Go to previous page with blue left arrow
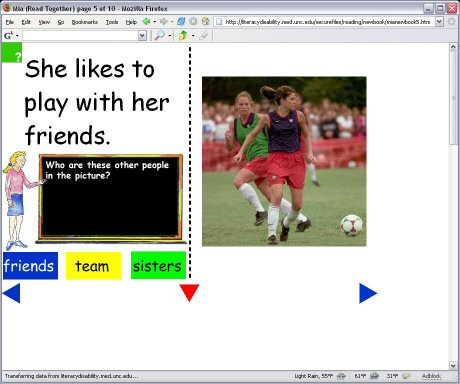Image resolution: width=460 pixels, height=384 pixels. pos(12,293)
